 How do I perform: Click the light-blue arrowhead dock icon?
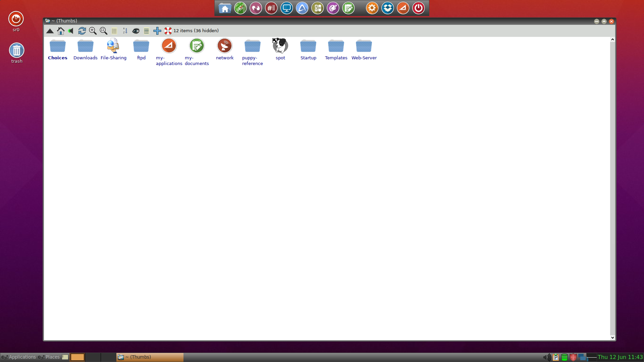302,8
